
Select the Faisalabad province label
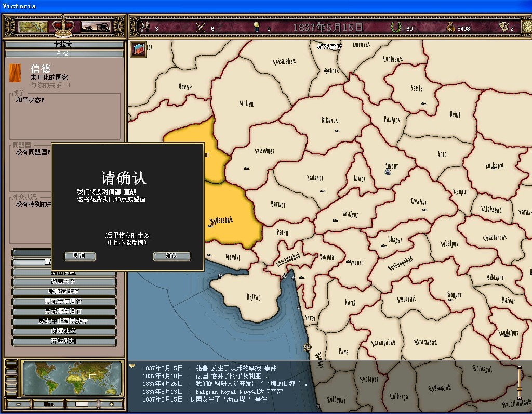[284, 61]
